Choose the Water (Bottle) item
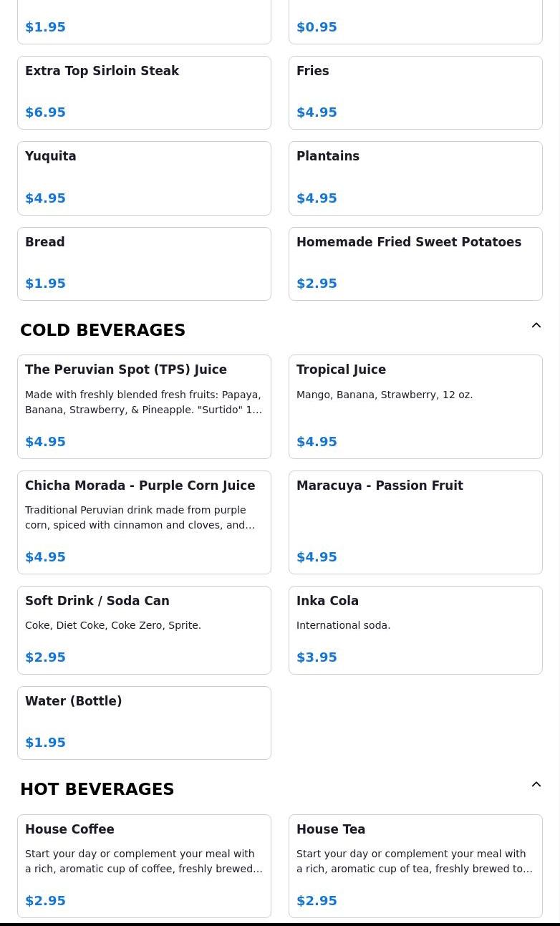Viewport: 560px width, 926px height. (x=144, y=723)
